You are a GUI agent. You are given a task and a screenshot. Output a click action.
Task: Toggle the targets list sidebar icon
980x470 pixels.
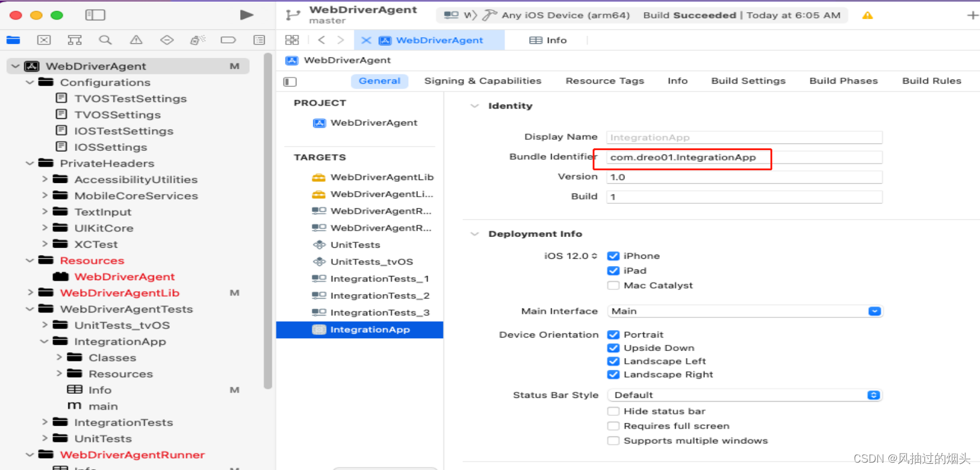tap(290, 81)
